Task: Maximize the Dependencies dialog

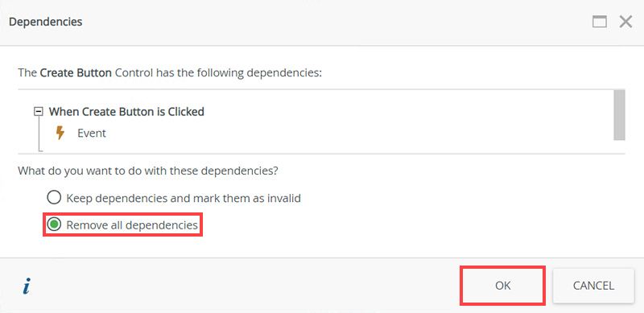Action: pos(599,22)
